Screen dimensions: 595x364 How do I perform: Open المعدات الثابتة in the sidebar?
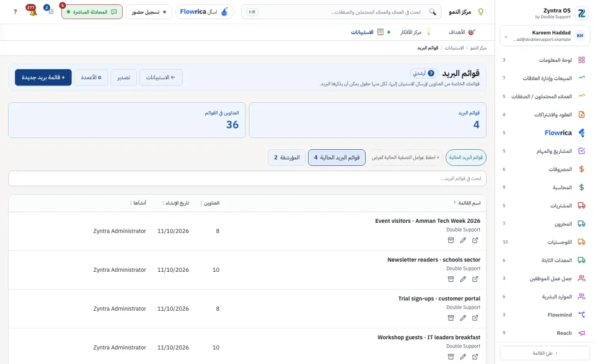[x=545, y=260]
